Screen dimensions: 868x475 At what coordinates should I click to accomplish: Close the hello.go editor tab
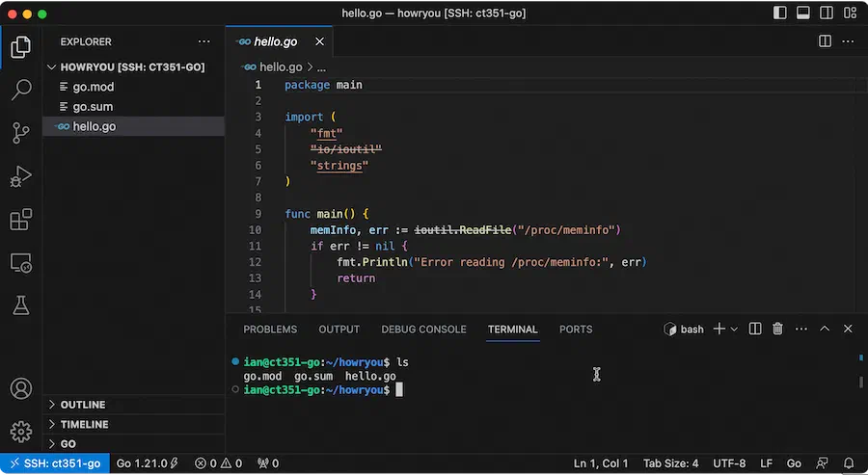(x=319, y=41)
